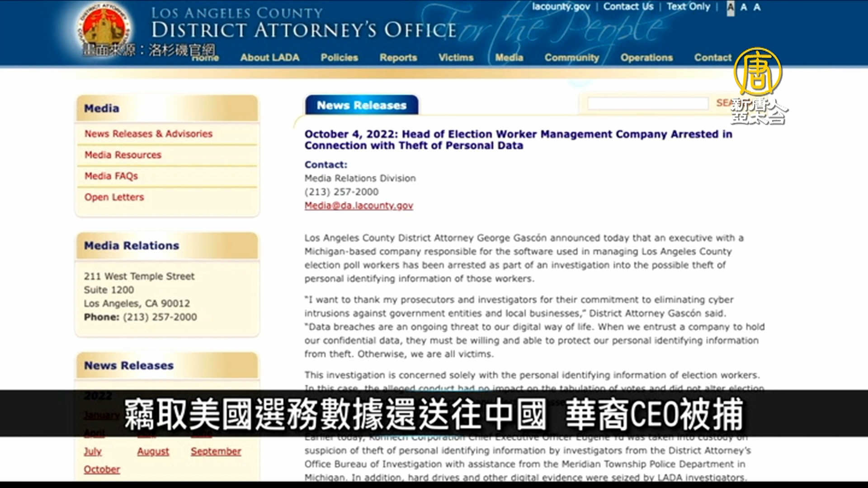Select the largest text size A icon
868x488 pixels.
pyautogui.click(x=757, y=7)
